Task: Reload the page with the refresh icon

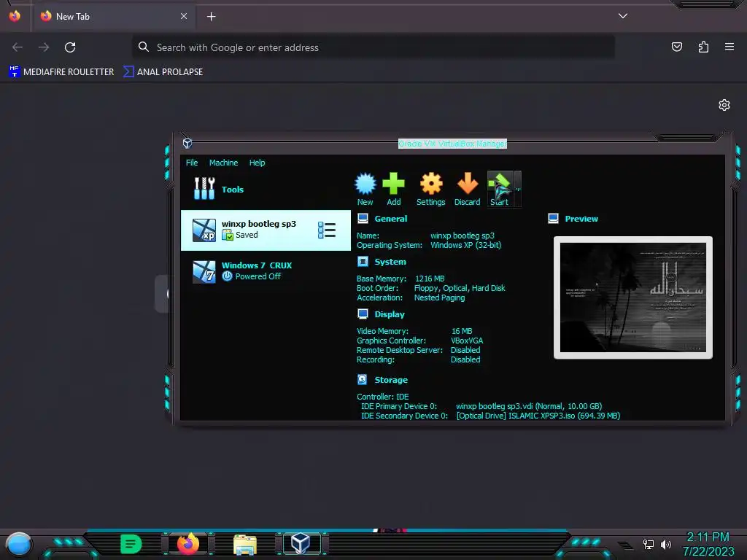Action: pos(70,47)
